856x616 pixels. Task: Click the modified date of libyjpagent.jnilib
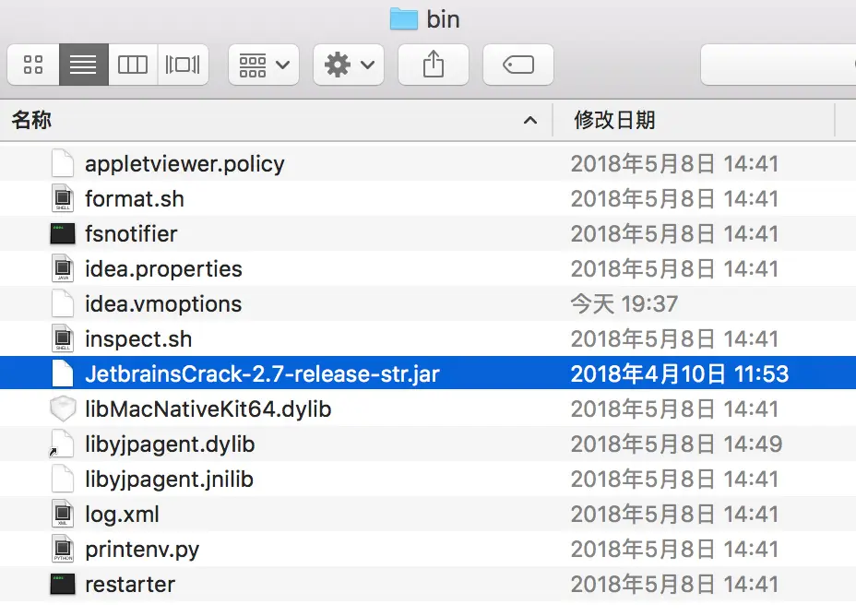tap(674, 479)
